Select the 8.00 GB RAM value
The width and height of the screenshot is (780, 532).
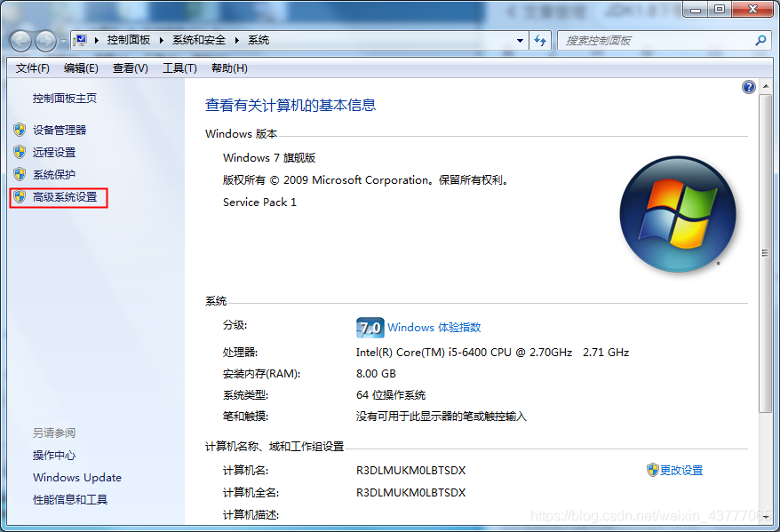click(x=376, y=374)
